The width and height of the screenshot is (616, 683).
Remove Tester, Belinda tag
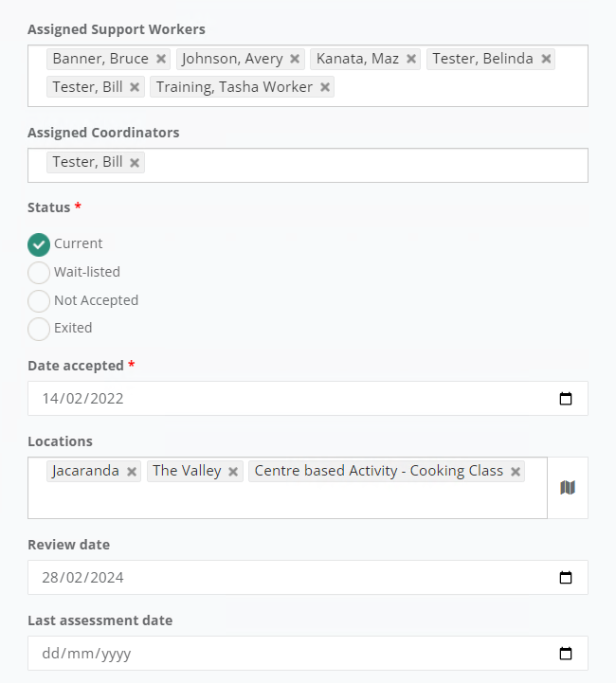pos(546,59)
